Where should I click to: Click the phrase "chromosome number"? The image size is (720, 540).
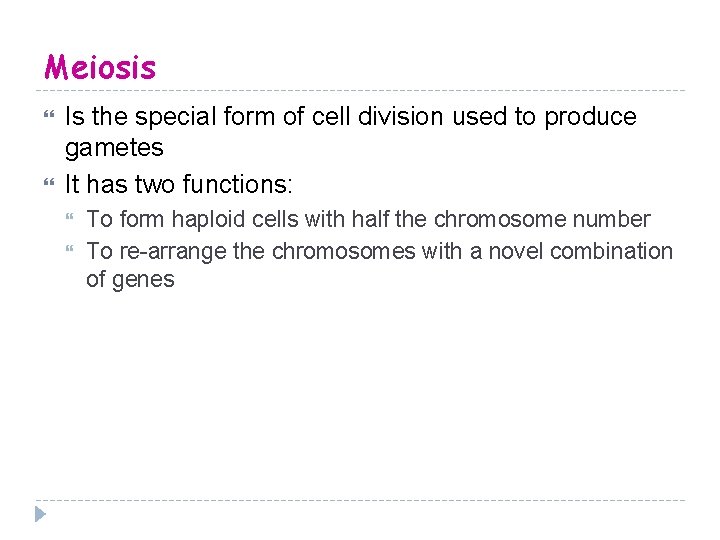point(542,220)
